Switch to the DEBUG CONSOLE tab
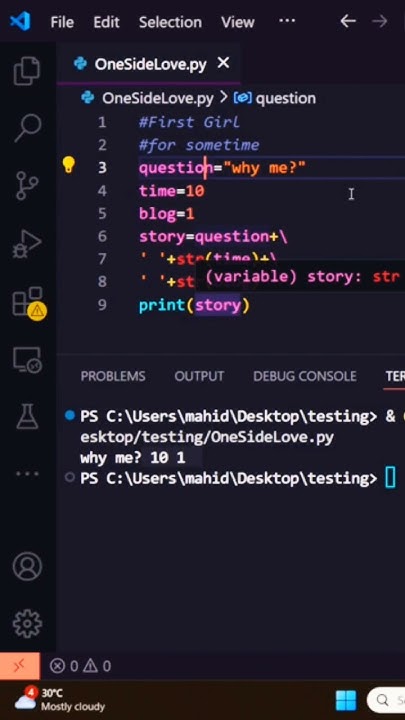Screen dimensions: 405x720 304,376
